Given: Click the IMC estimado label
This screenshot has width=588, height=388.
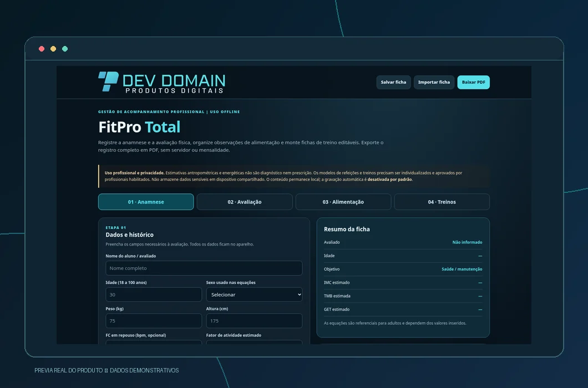Looking at the screenshot, I should pyautogui.click(x=337, y=283).
